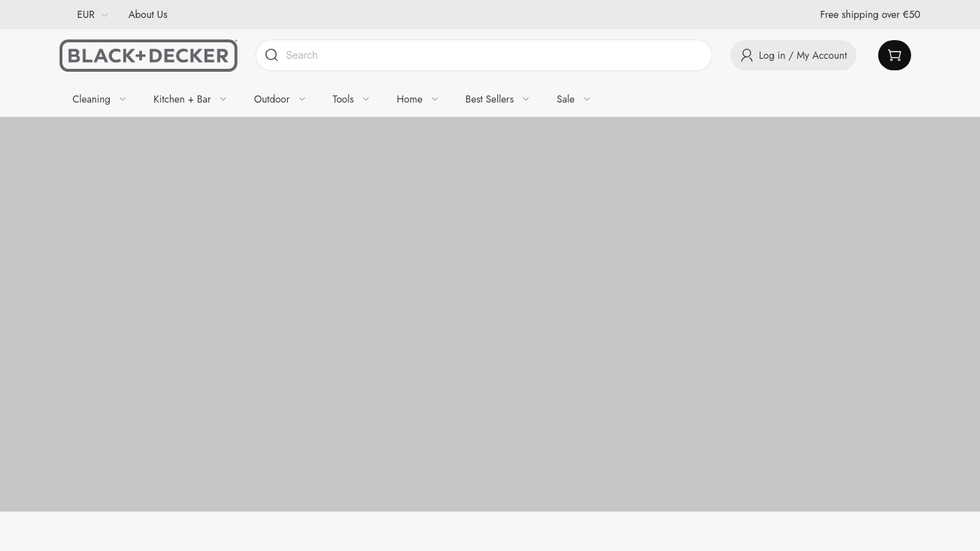This screenshot has width=980, height=551.
Task: Expand the Best Sellers chevron
Action: tap(526, 99)
